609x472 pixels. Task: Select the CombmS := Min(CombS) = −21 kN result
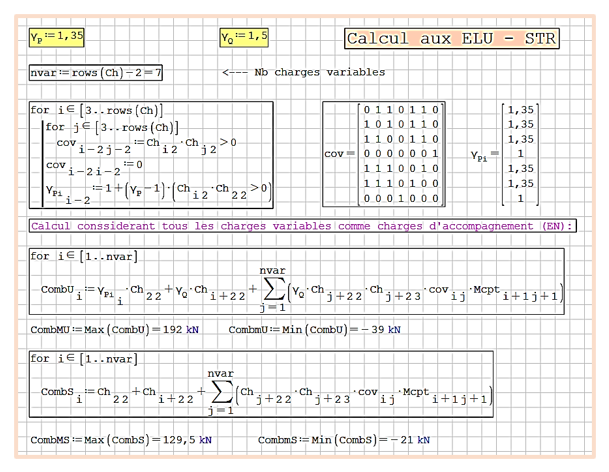(343, 439)
